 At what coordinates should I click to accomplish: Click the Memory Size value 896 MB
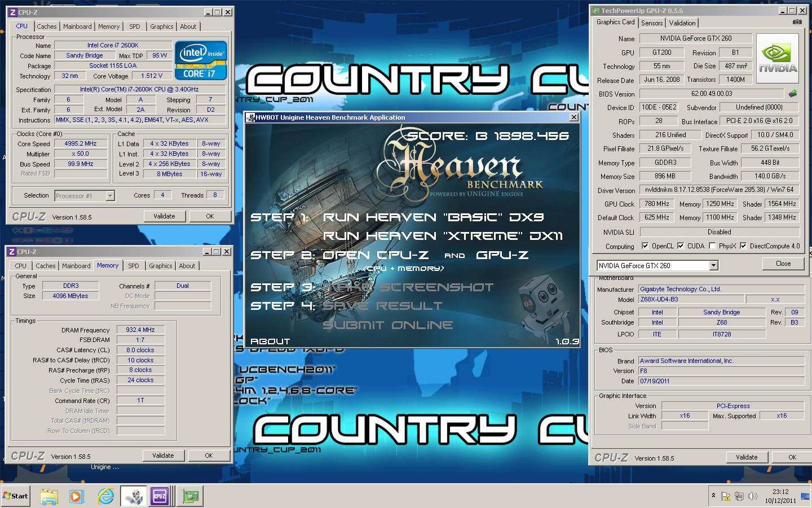coord(665,176)
